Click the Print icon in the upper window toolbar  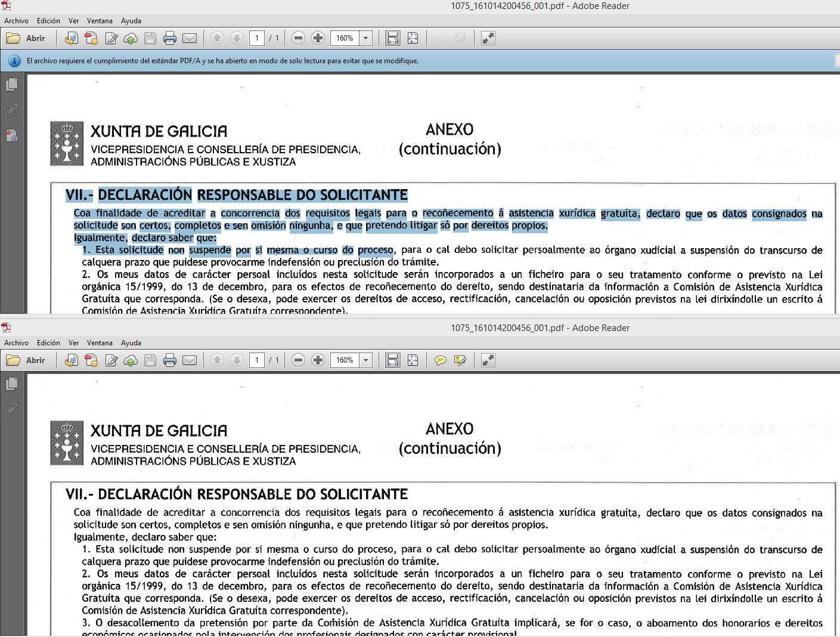coord(170,38)
